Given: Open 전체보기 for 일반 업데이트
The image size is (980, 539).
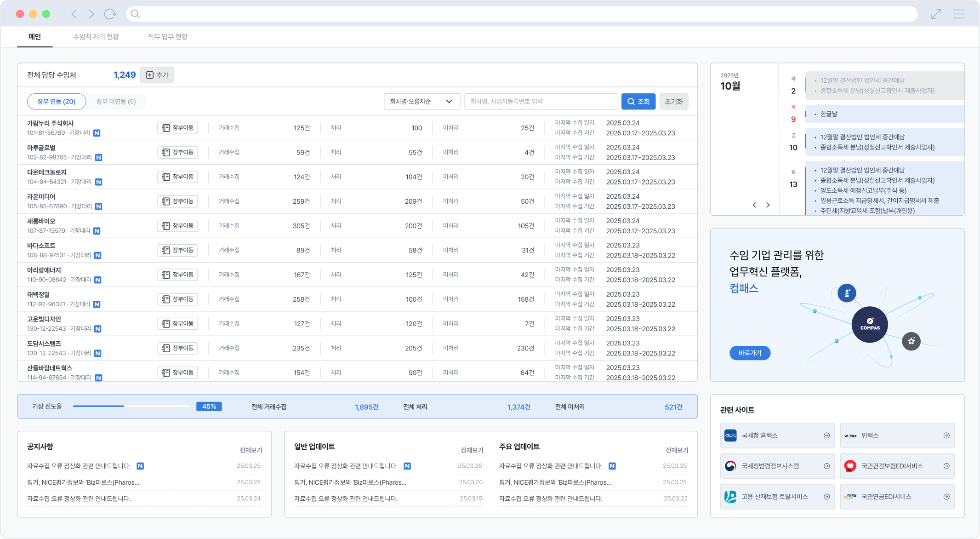Looking at the screenshot, I should (x=472, y=450).
